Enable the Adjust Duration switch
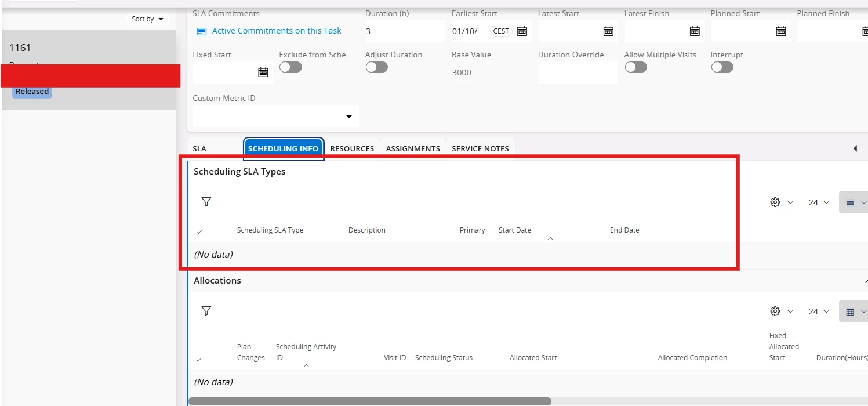This screenshot has height=406, width=868. coord(376,67)
